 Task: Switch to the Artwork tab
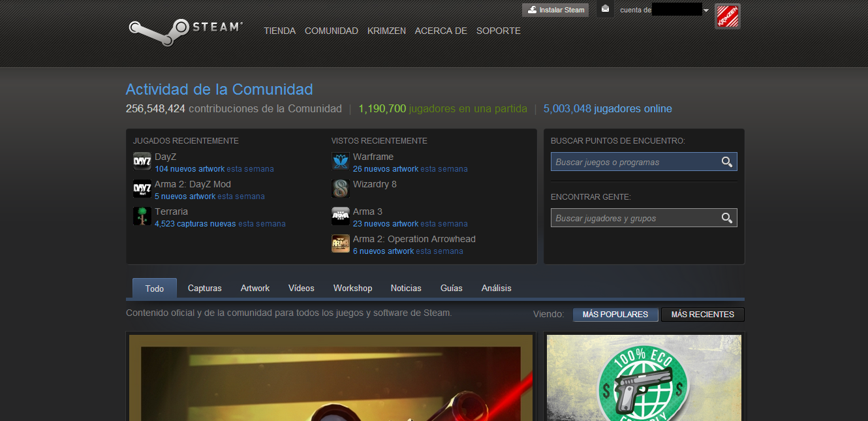255,288
